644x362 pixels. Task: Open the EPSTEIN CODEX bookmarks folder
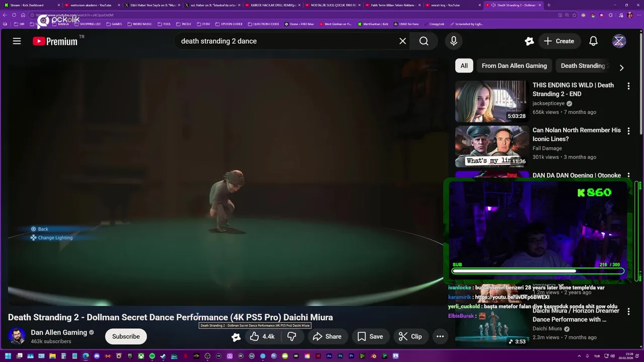click(228, 24)
